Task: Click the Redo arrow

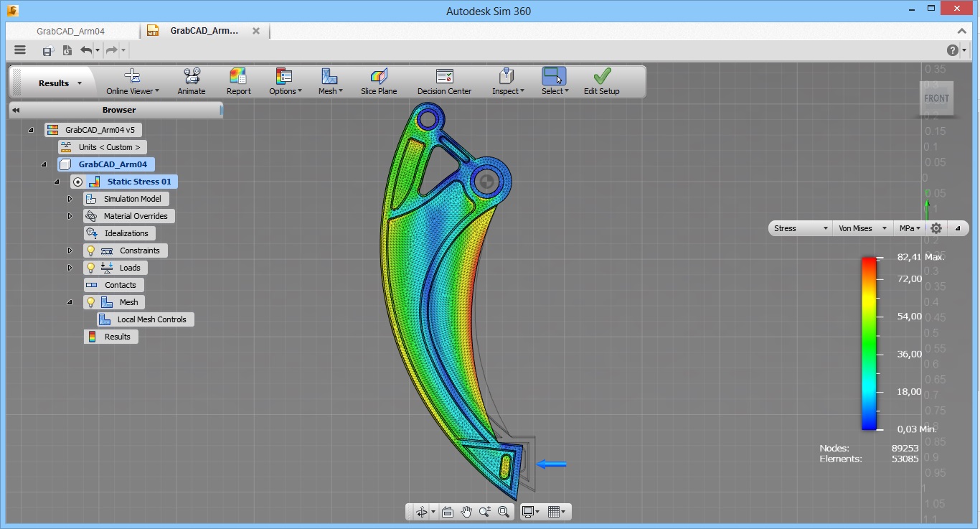Action: tap(111, 50)
